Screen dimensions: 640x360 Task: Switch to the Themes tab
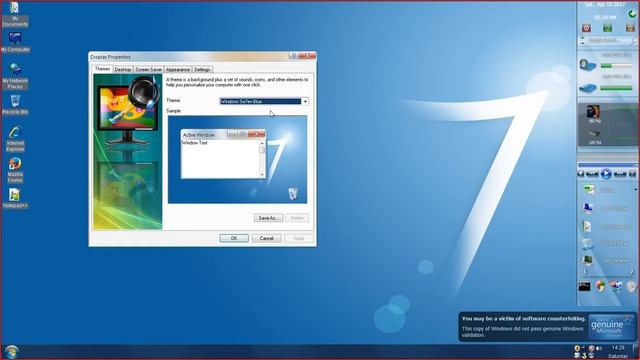[102, 69]
